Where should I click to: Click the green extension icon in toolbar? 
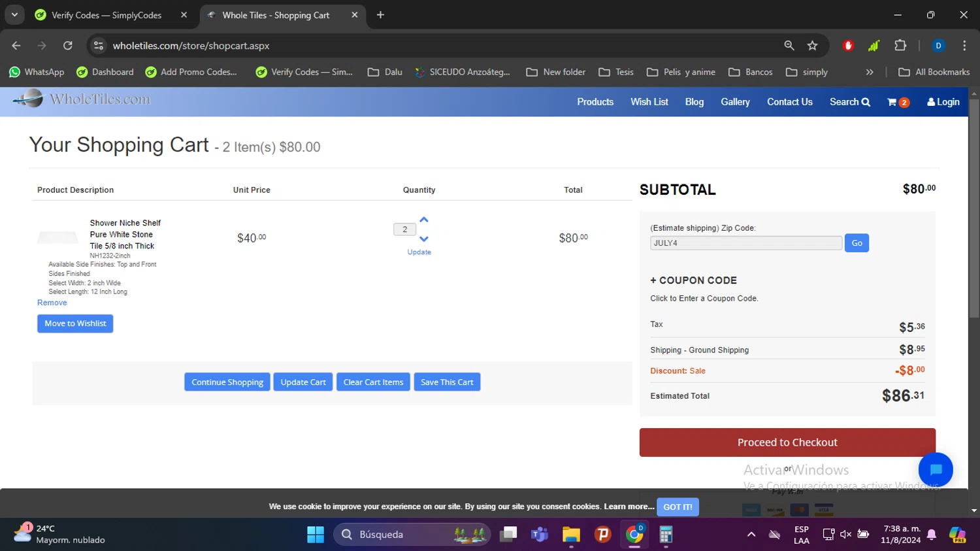[874, 46]
